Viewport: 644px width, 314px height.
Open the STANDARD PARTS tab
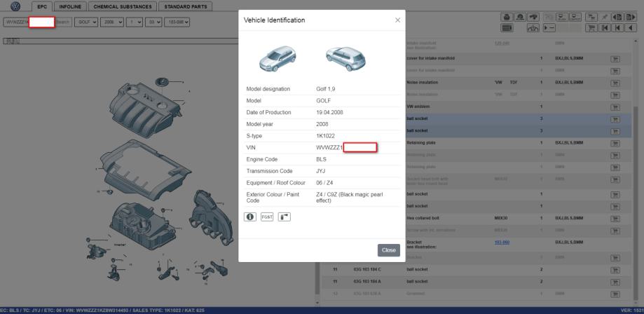pyautogui.click(x=185, y=6)
